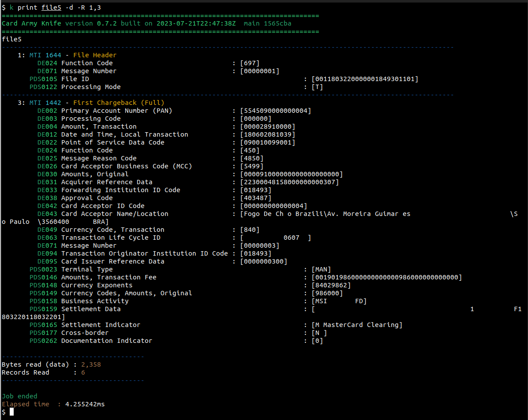This screenshot has height=420, width=528.
Task: Click the Bytes read value 2,358
Action: pyautogui.click(x=91, y=364)
